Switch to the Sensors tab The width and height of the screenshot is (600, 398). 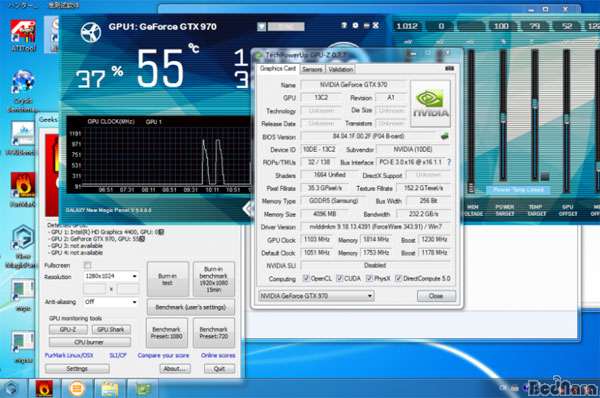coord(312,69)
